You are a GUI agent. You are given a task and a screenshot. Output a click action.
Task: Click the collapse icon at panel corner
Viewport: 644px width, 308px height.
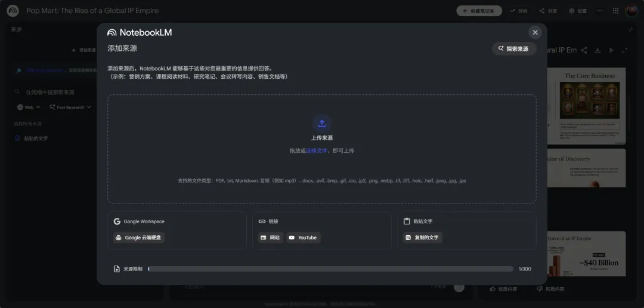click(x=631, y=30)
